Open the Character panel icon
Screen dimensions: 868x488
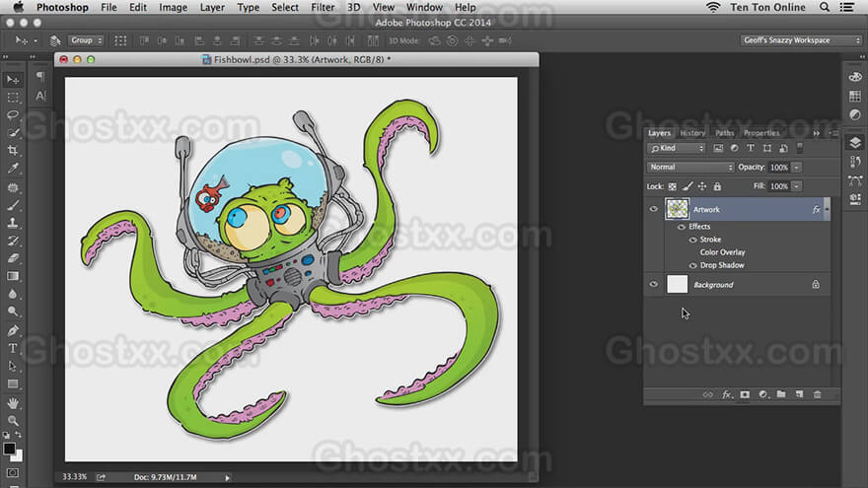(x=40, y=96)
